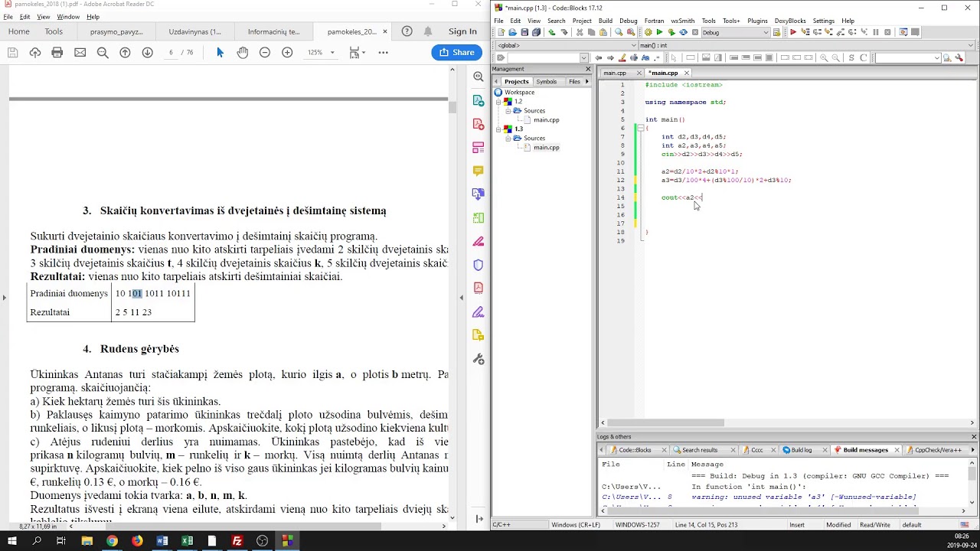Select the Workspace tree root
980x551 pixels.
519,93
